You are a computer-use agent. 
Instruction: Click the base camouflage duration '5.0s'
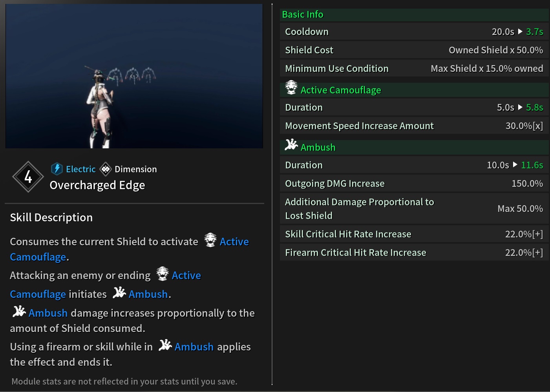click(506, 108)
